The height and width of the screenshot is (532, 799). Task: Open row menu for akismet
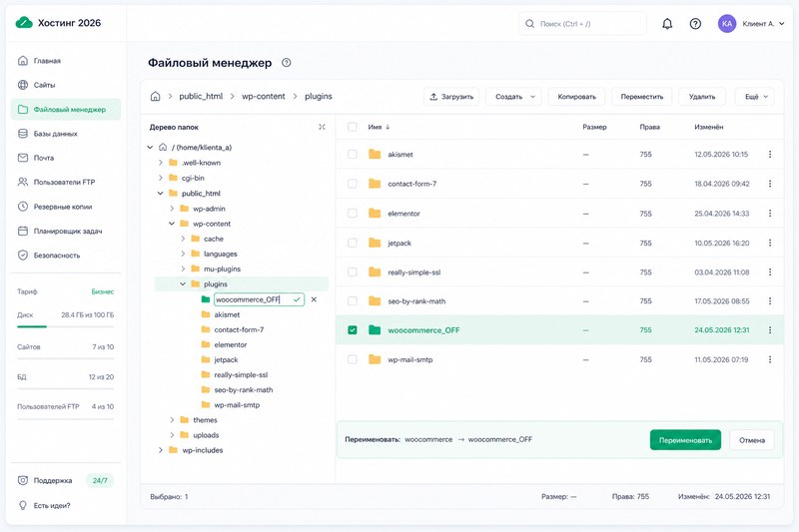(770, 155)
